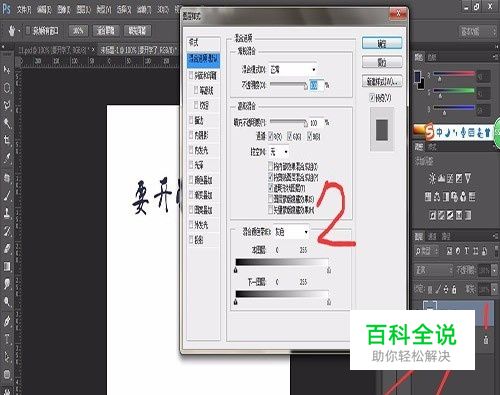The height and width of the screenshot is (395, 500).
Task: Open the Color panel flyout menu
Action: [x=495, y=57]
